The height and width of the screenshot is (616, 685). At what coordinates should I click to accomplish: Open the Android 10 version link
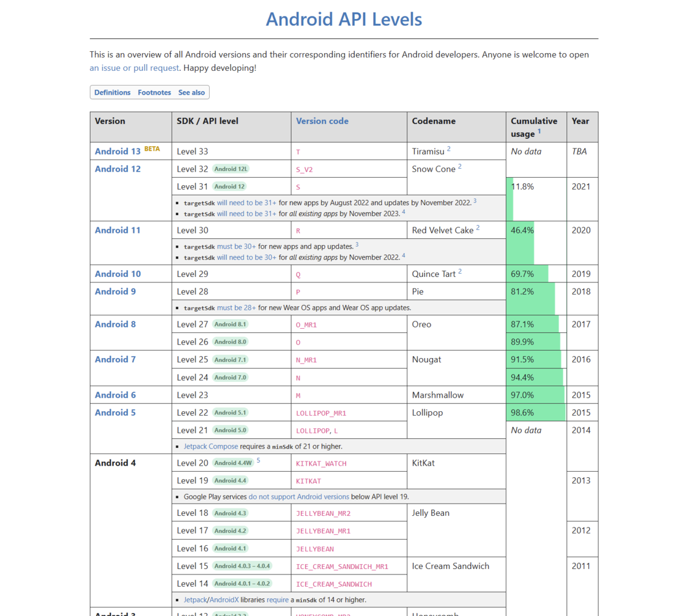117,274
